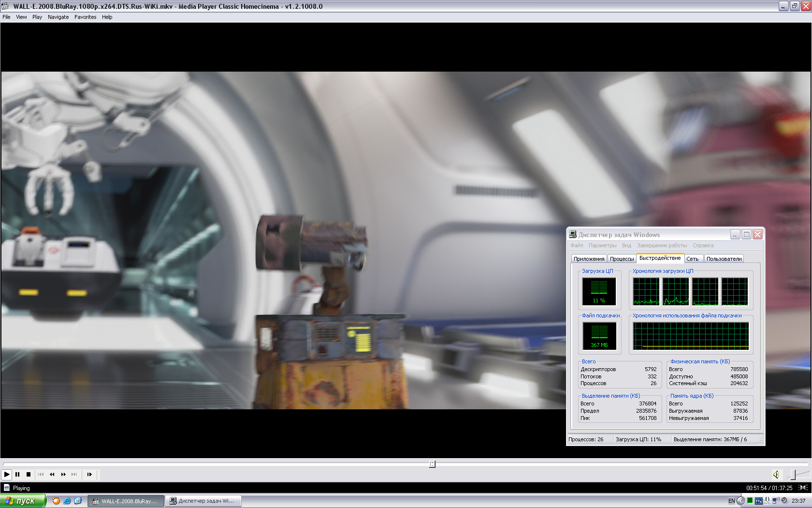Click the Диспетчер задач taskbar button
The image size is (812, 508).
pos(203,501)
